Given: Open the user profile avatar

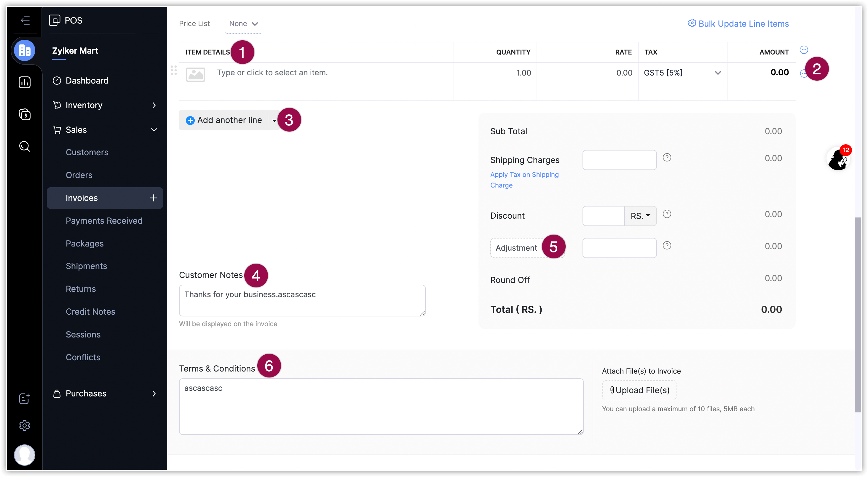Looking at the screenshot, I should coord(25,454).
